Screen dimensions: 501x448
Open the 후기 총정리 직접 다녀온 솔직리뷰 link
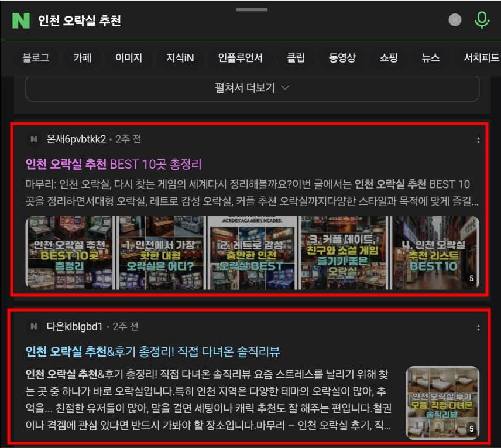coord(153,351)
